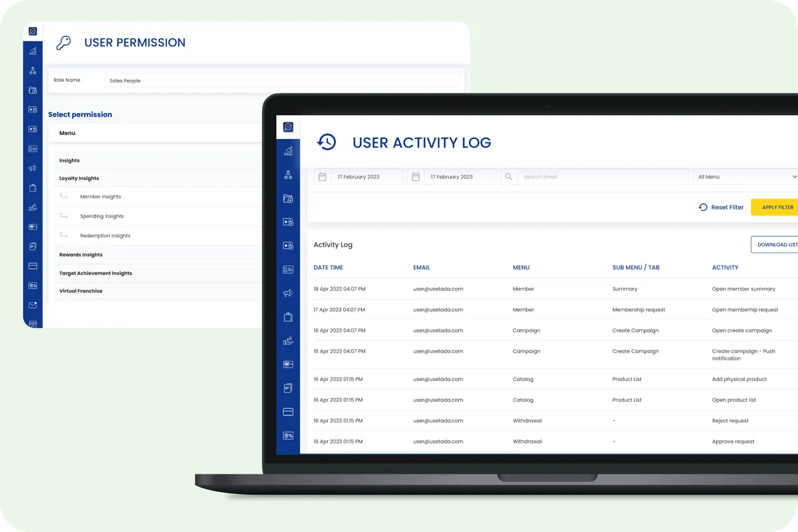Open the folder icon in Activity Log sidebar
This screenshot has height=532, width=798.
(288, 198)
